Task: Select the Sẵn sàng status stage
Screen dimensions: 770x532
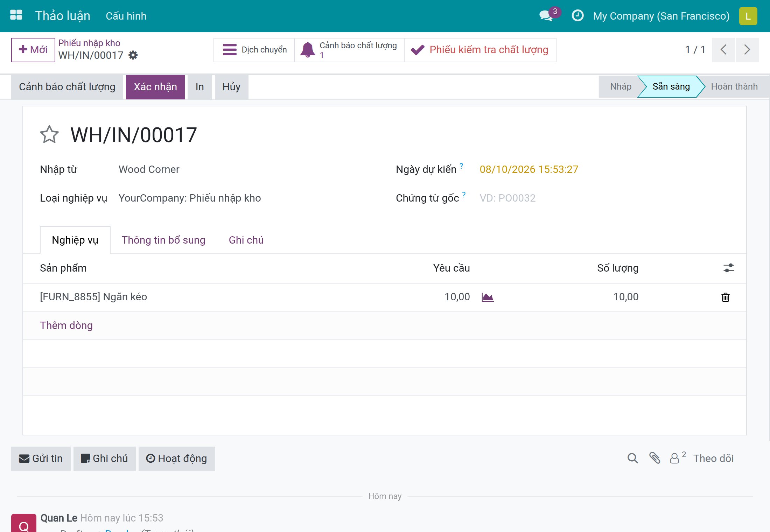Action: 671,87
